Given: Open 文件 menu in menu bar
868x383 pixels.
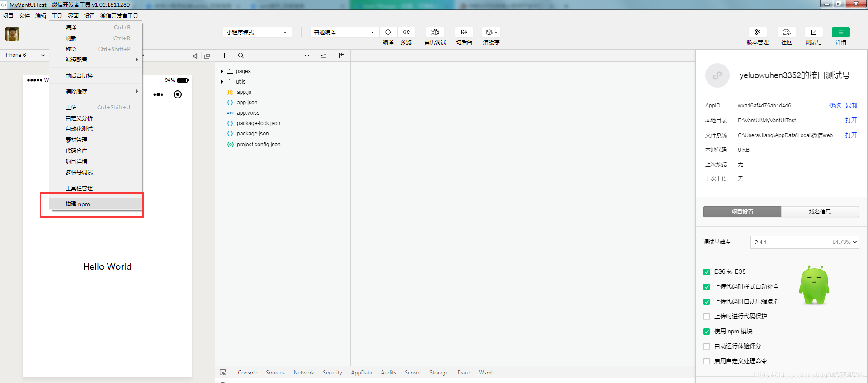Looking at the screenshot, I should click(24, 15).
